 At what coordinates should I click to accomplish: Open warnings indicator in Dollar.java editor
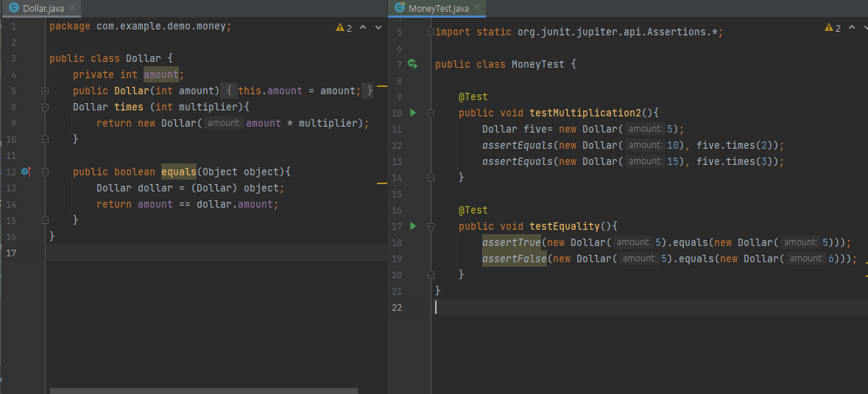coord(344,28)
